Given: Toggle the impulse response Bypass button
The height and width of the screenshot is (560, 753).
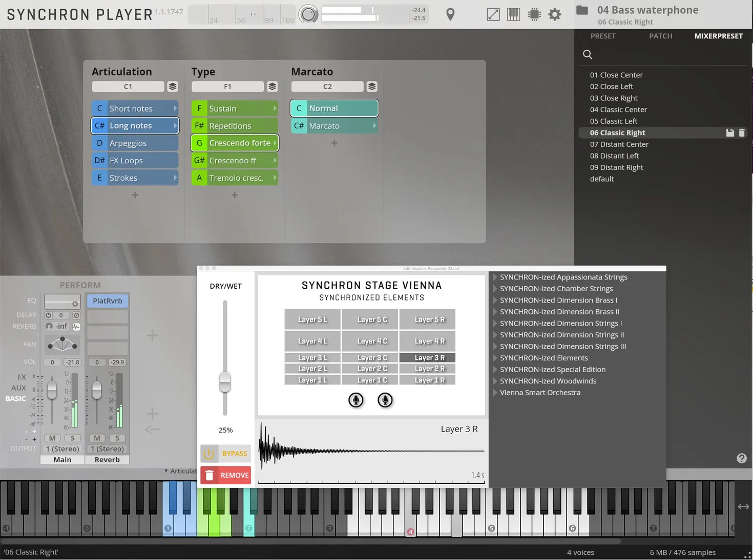Looking at the screenshot, I should (226, 454).
